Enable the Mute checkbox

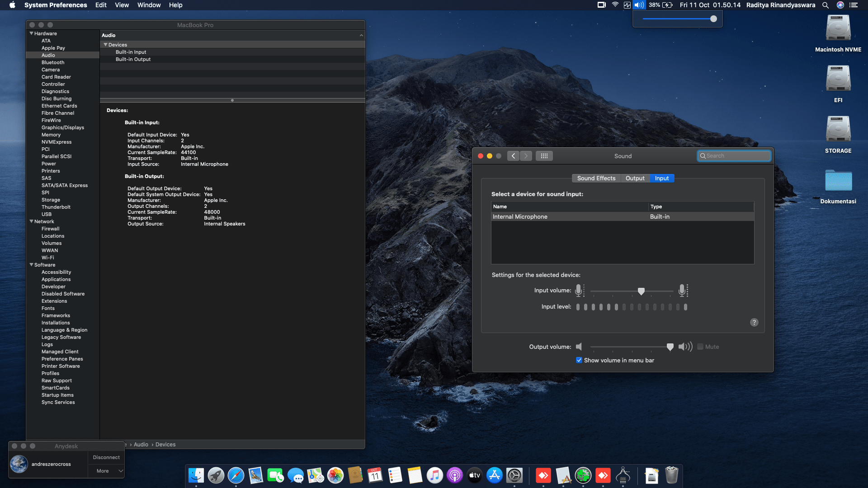(700, 347)
